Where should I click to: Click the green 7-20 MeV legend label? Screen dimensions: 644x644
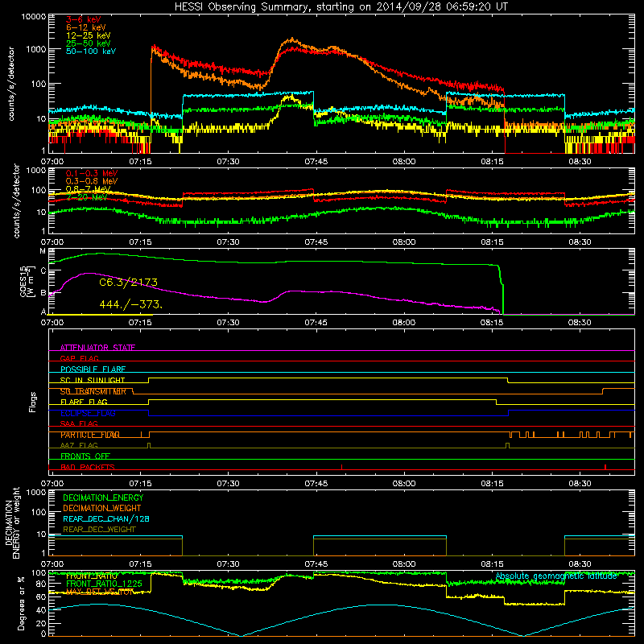tap(87, 197)
